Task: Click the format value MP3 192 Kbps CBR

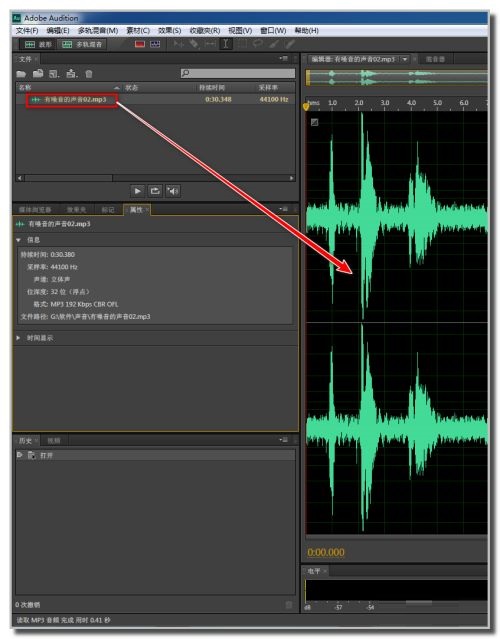Action: click(84, 304)
